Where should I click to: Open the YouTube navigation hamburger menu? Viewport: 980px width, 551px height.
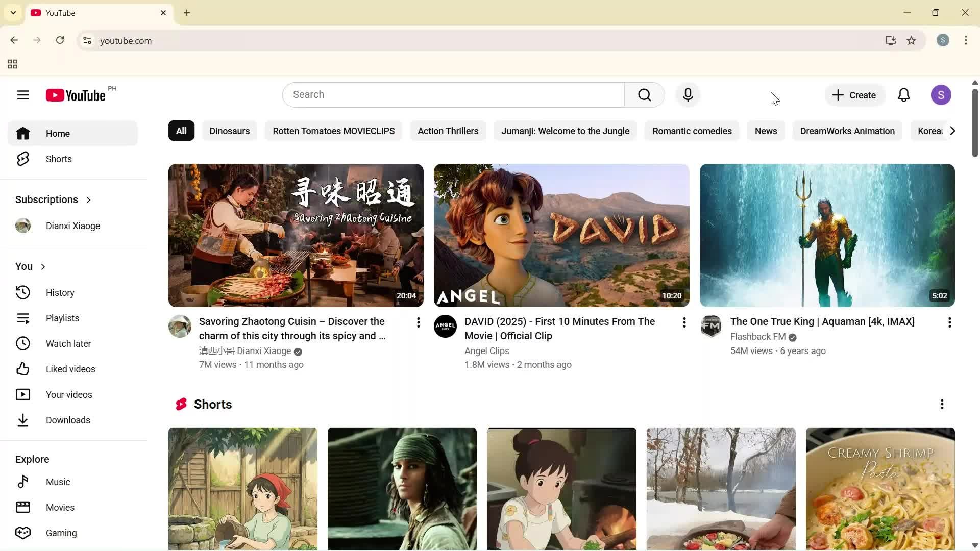coord(23,95)
